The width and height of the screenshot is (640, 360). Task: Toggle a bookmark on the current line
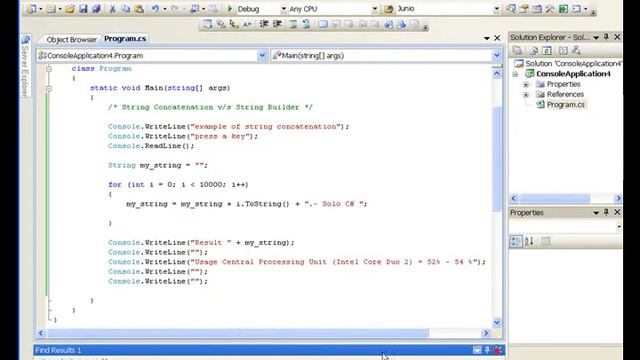click(323, 24)
